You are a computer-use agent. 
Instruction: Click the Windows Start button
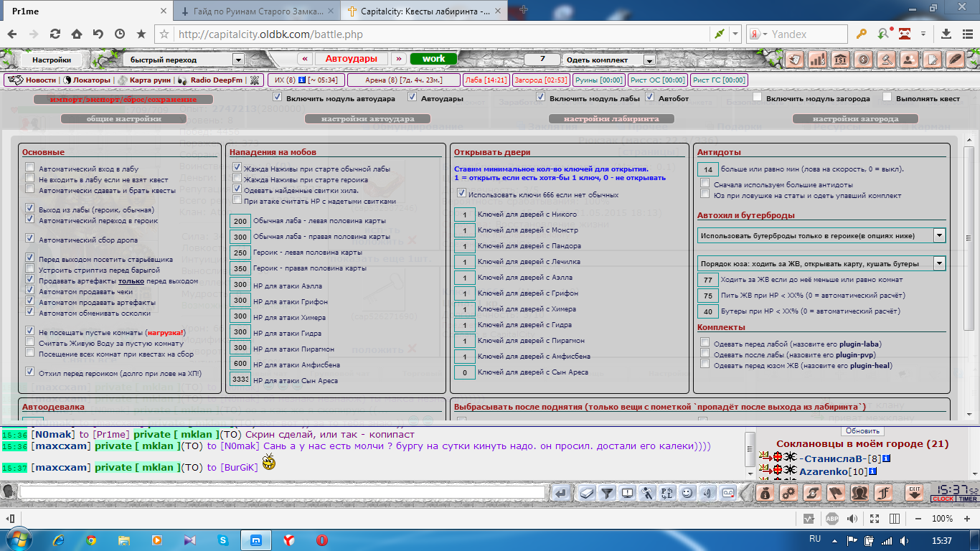pos(17,540)
